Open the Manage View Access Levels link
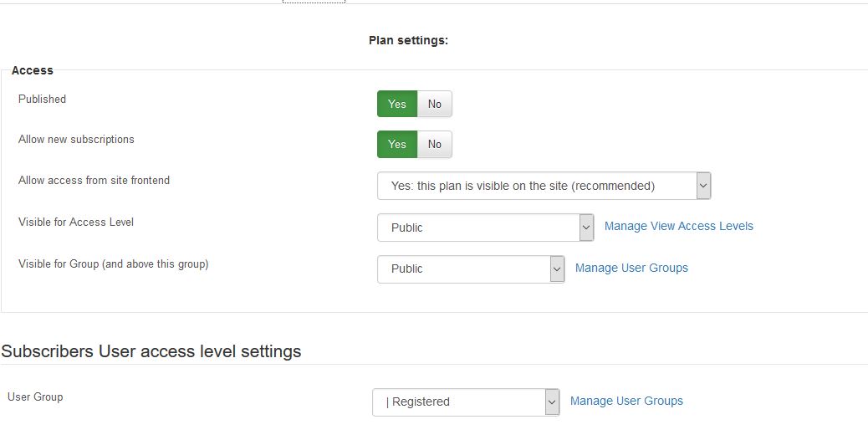This screenshot has height=440, width=868. coord(679,227)
